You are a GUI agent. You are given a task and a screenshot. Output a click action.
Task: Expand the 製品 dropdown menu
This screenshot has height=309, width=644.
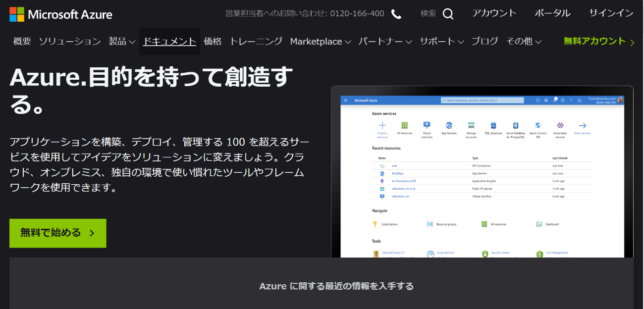pos(122,42)
